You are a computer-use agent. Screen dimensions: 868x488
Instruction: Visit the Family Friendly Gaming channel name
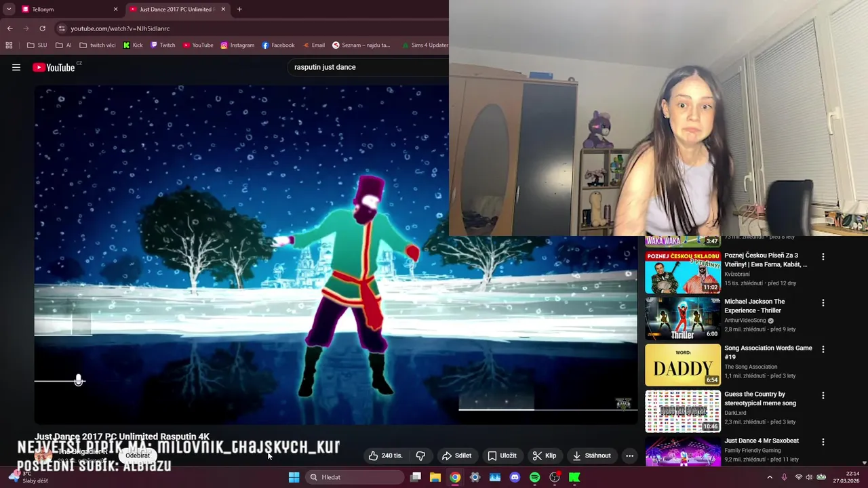tap(752, 450)
